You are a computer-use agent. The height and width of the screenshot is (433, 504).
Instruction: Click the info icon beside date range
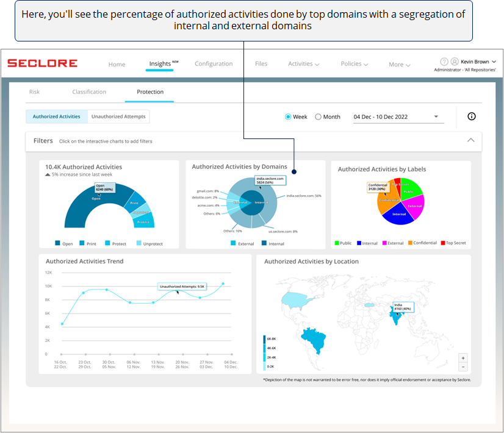click(x=471, y=116)
